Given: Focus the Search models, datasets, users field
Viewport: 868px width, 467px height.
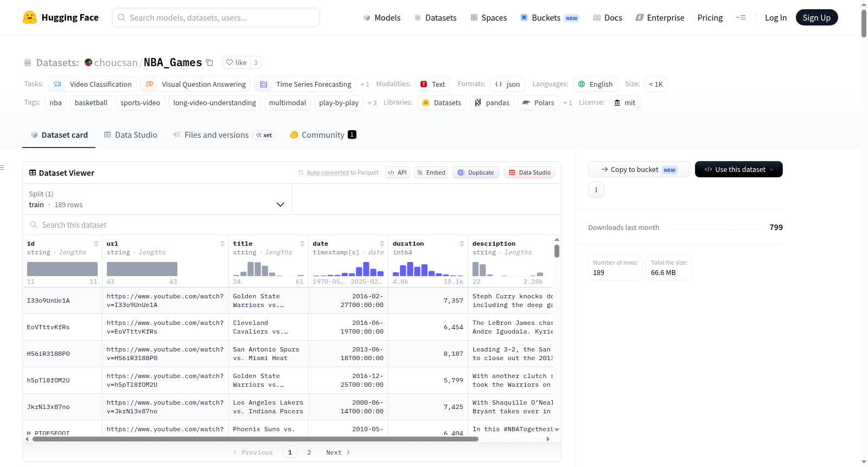Looking at the screenshot, I should (216, 17).
